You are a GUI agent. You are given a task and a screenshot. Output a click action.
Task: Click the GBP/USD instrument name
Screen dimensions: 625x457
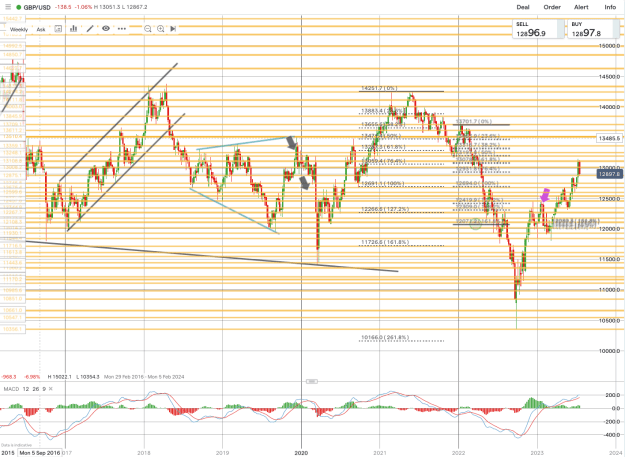click(37, 7)
